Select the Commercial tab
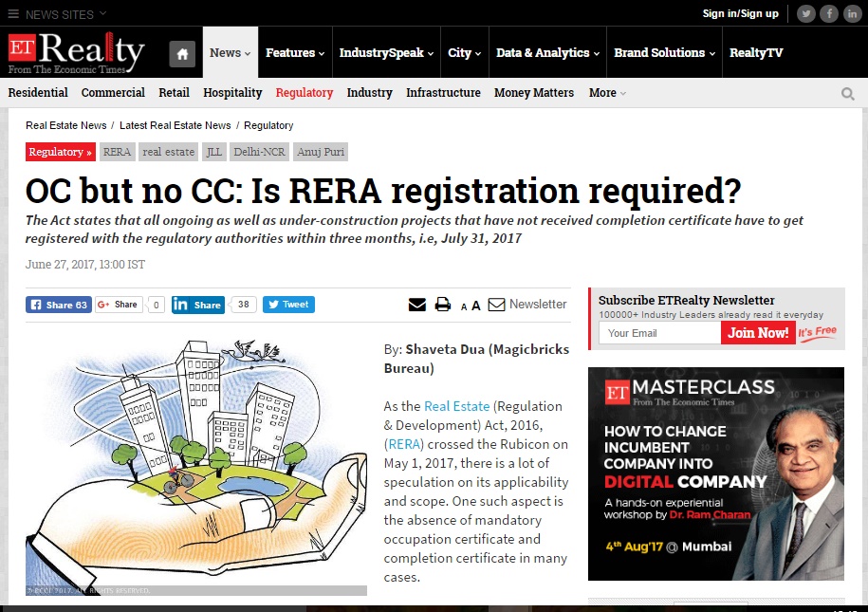The width and height of the screenshot is (868, 612). pyautogui.click(x=113, y=93)
